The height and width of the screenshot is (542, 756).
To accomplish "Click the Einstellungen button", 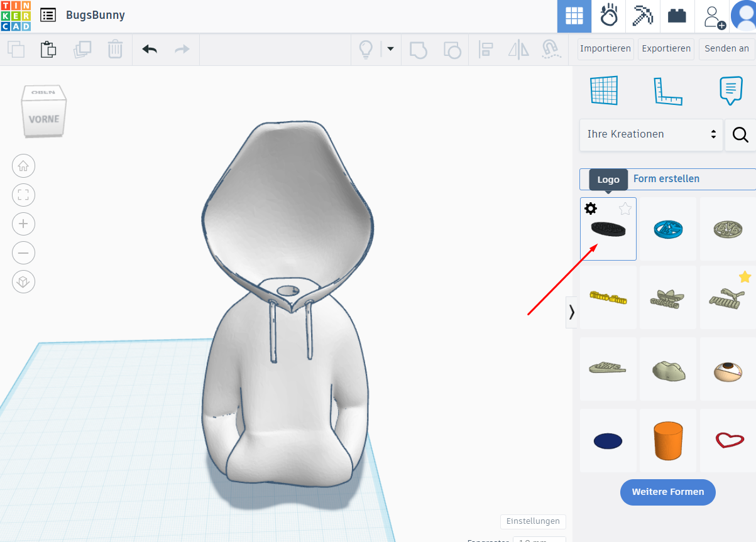I will (533, 521).
